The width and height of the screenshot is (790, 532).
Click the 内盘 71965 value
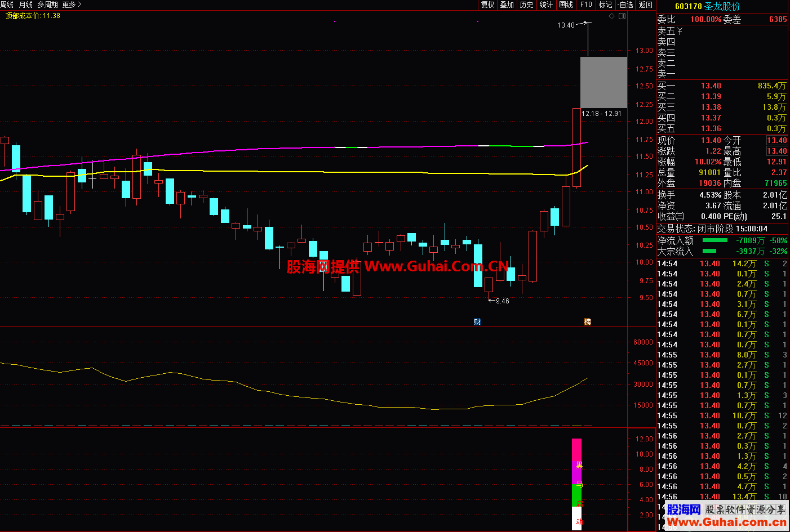click(776, 184)
